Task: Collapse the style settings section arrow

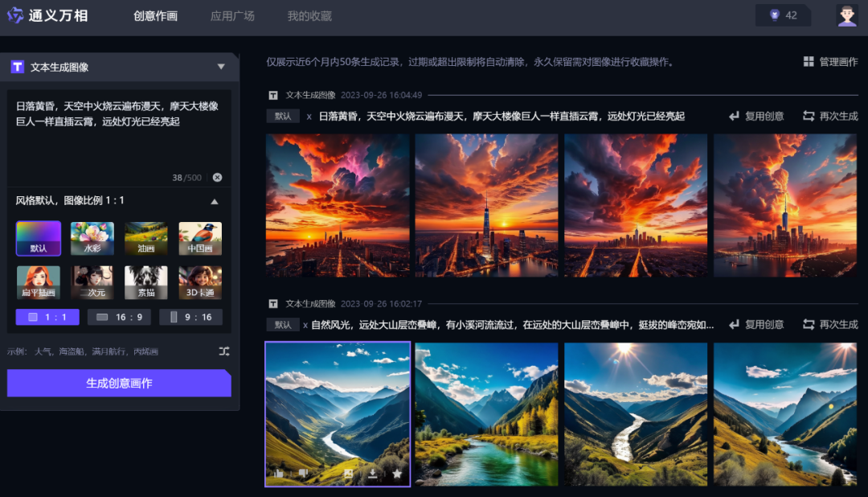Action: 216,201
